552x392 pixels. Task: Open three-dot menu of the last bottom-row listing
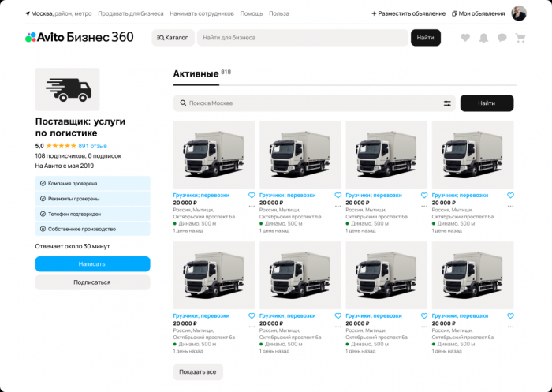[x=510, y=327]
